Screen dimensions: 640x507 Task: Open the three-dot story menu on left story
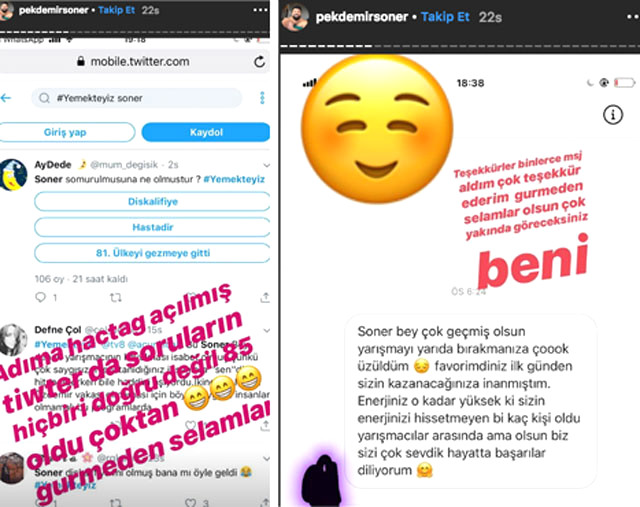pos(260,10)
